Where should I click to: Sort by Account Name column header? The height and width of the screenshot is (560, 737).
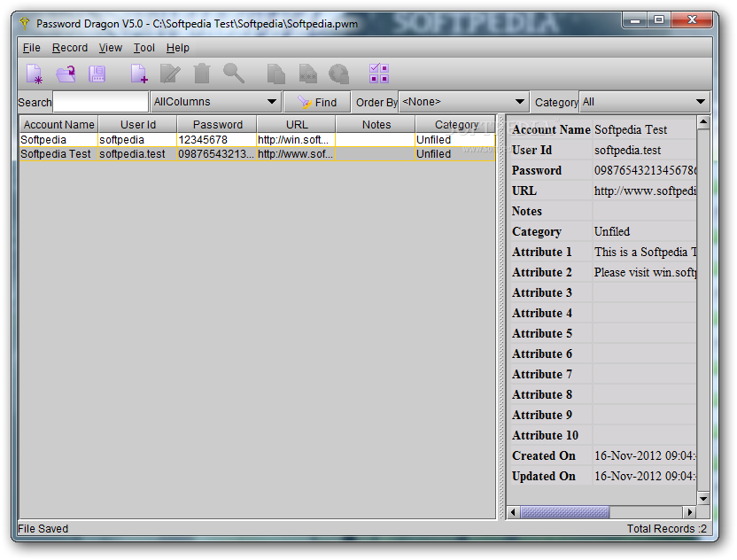pyautogui.click(x=58, y=125)
